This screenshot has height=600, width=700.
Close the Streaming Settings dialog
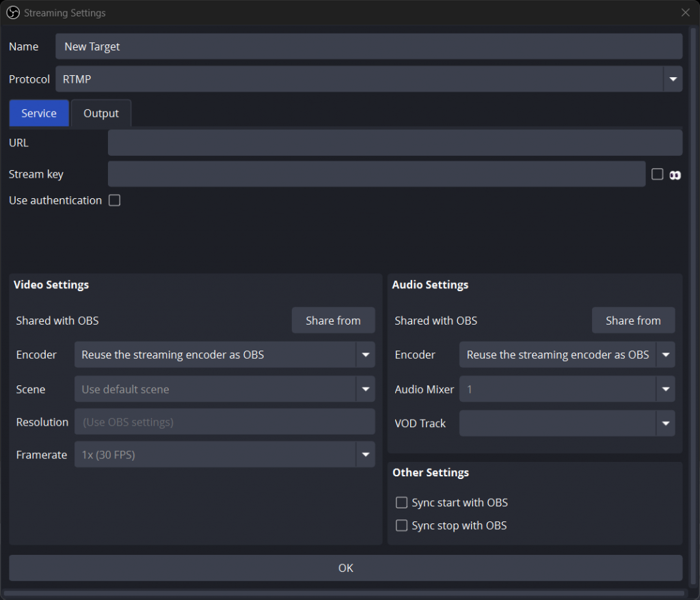pyautogui.click(x=685, y=13)
